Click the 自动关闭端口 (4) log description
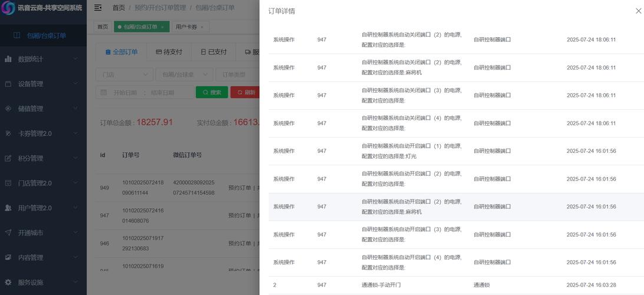Screen dimensions: 644x295 coord(411,123)
